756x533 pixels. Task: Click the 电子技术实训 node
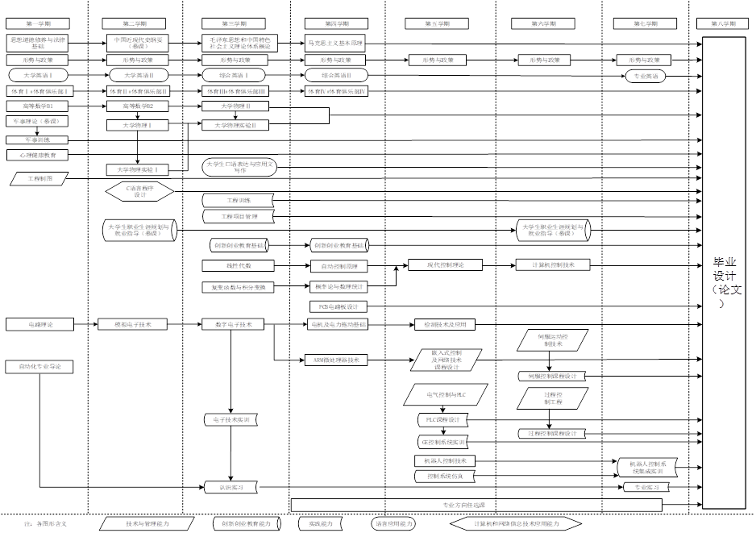click(232, 420)
